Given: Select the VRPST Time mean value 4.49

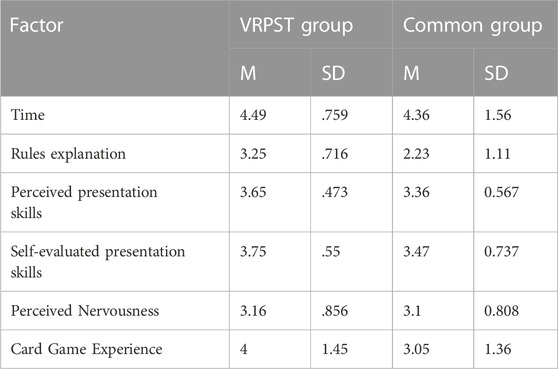Looking at the screenshot, I should [253, 115].
